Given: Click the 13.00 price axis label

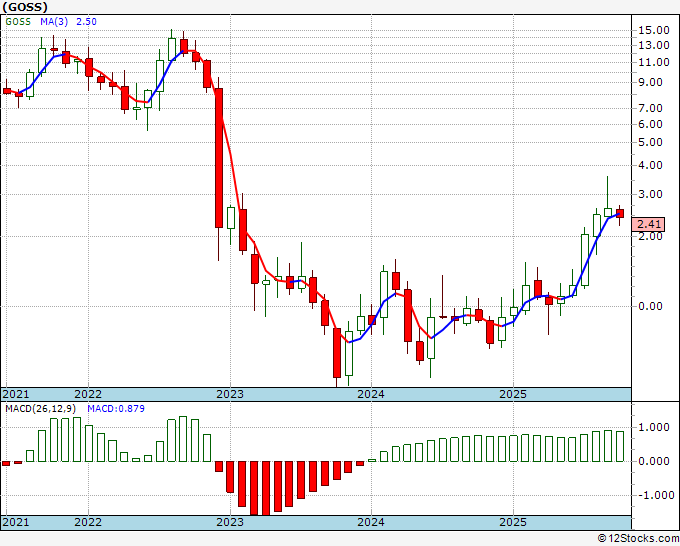Looking at the screenshot, I should tap(654, 45).
